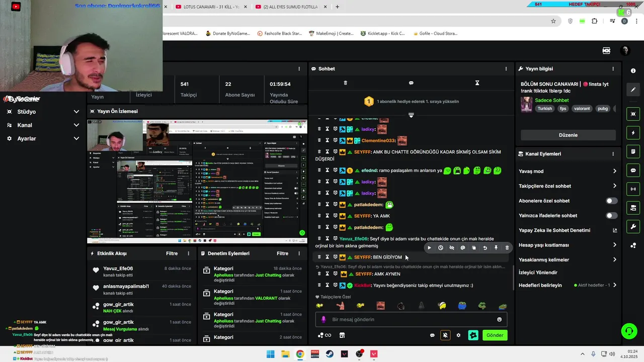Click İzleyici Yönlendir option
The height and width of the screenshot is (362, 644).
(x=538, y=273)
